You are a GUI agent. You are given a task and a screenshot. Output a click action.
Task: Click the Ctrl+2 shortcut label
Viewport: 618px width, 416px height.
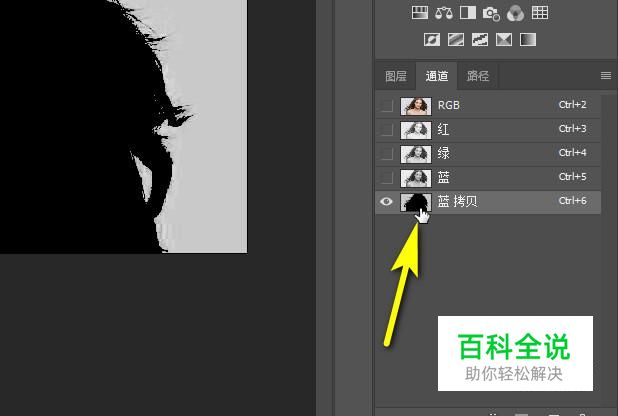pyautogui.click(x=572, y=104)
